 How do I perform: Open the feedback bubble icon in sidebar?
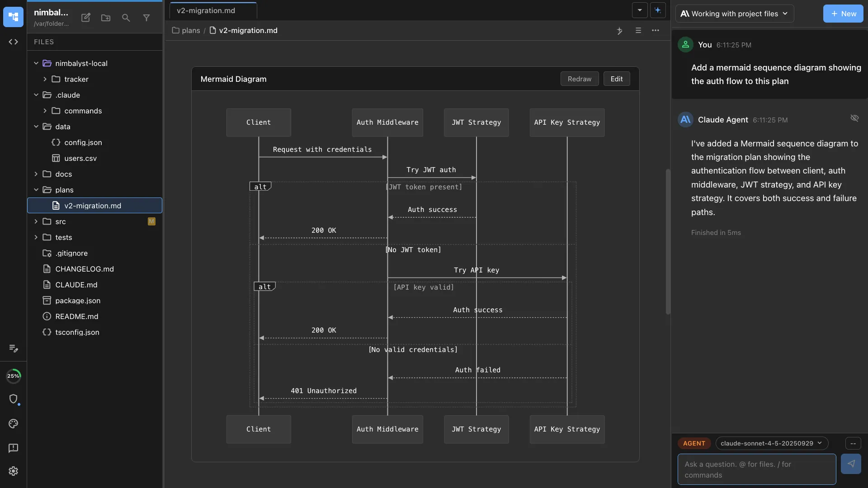pyautogui.click(x=13, y=448)
